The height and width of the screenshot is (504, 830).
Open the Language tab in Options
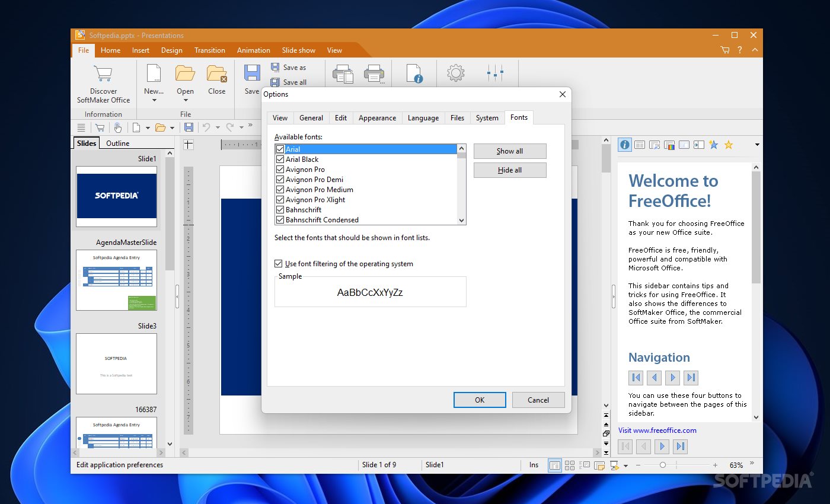(x=423, y=118)
